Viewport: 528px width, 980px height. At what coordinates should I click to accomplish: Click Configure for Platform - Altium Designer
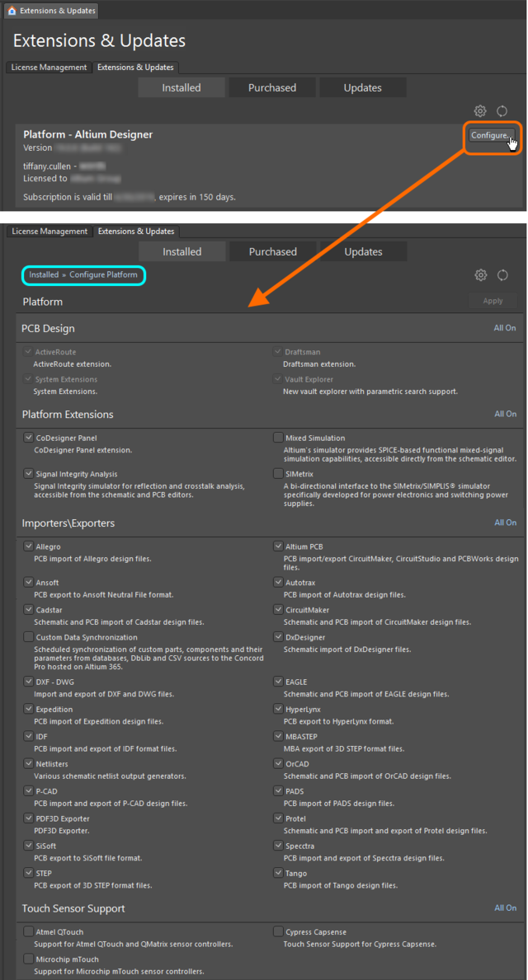tap(491, 135)
